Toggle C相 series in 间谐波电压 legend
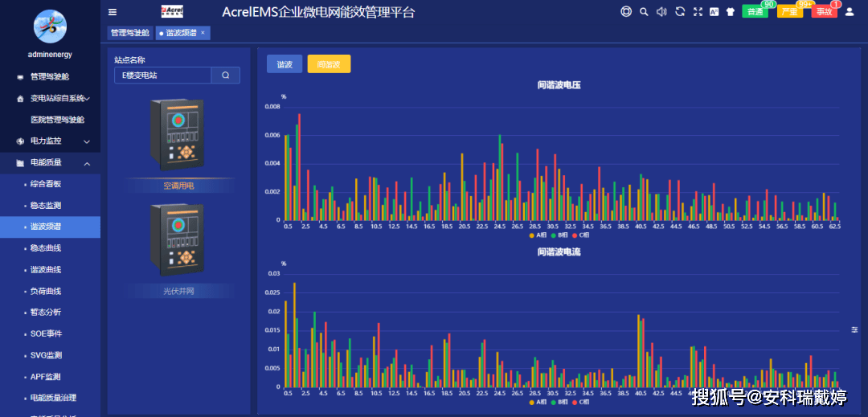Screen dimensions: 868x417 tap(581, 235)
